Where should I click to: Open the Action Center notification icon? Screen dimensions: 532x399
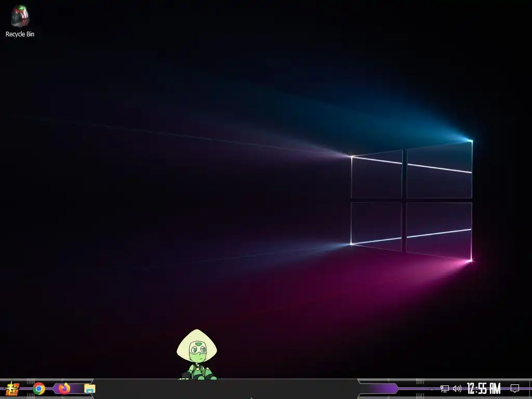coord(515,388)
